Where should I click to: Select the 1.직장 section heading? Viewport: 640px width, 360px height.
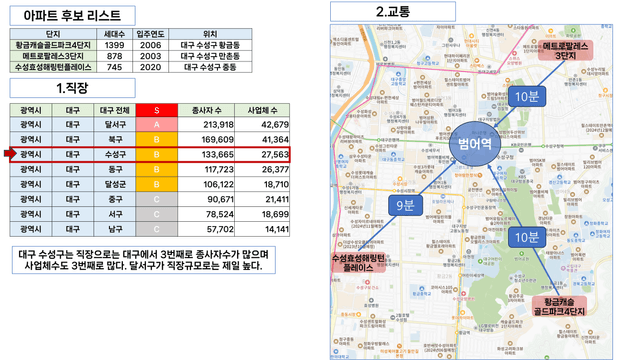pyautogui.click(x=72, y=88)
